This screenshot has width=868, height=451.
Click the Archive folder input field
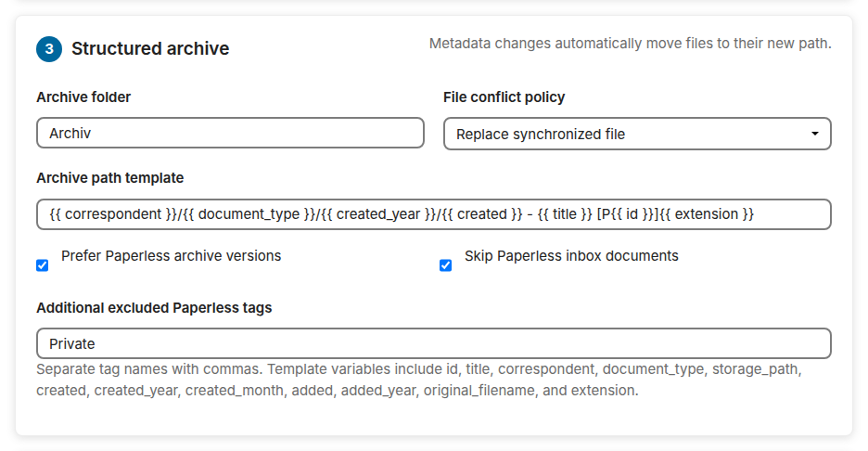coord(230,133)
